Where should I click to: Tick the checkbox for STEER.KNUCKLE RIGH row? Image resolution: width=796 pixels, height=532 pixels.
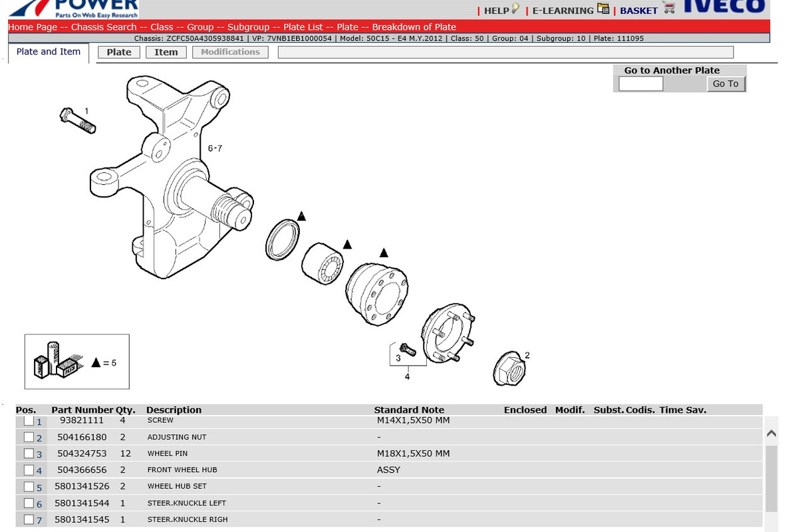click(29, 519)
